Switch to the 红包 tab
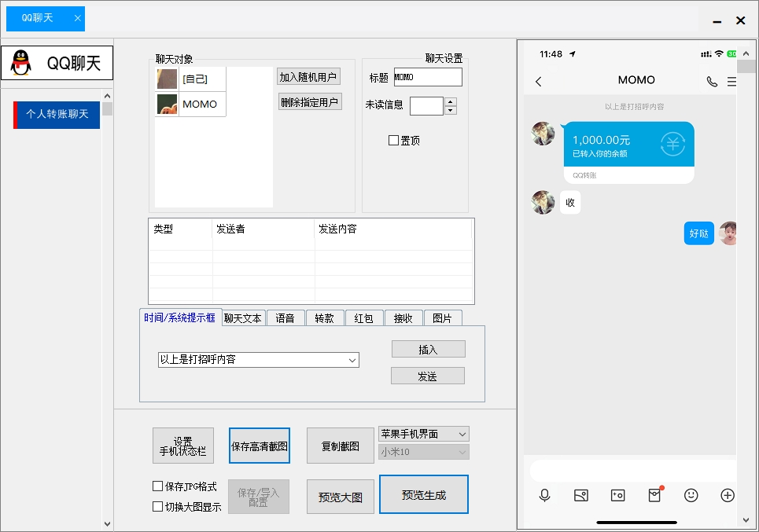The width and height of the screenshot is (759, 532). 364,317
